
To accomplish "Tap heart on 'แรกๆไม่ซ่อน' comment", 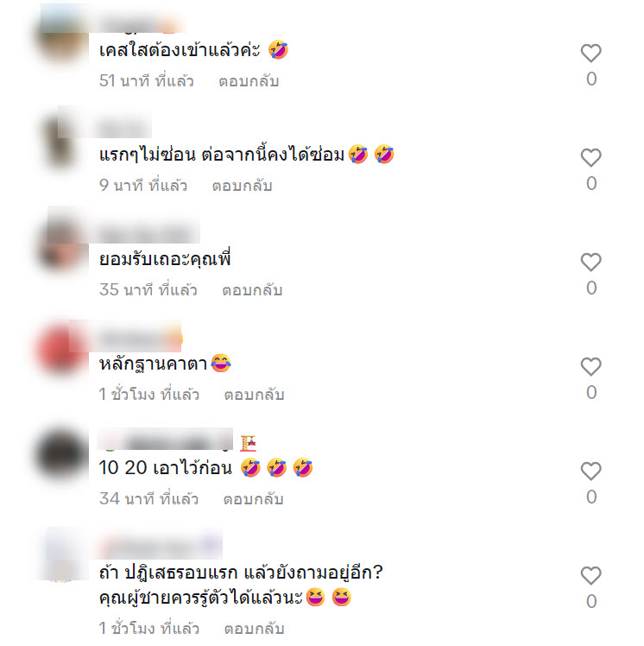I will [590, 157].
